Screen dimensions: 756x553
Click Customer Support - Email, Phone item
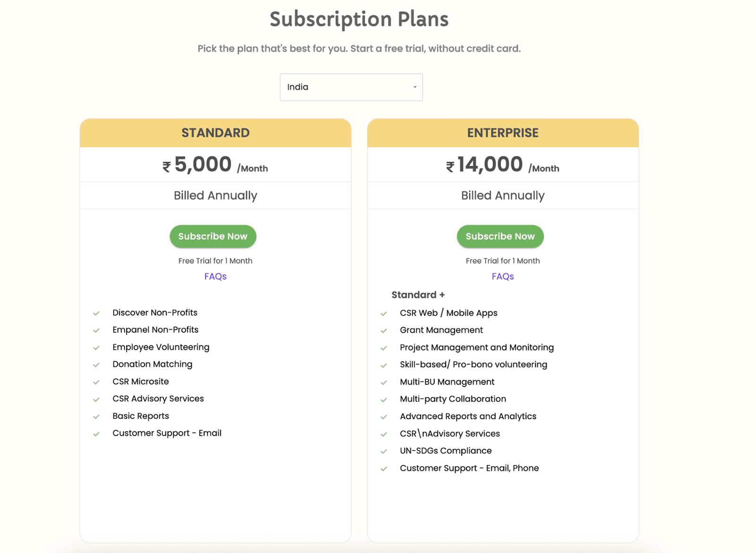[x=469, y=468]
